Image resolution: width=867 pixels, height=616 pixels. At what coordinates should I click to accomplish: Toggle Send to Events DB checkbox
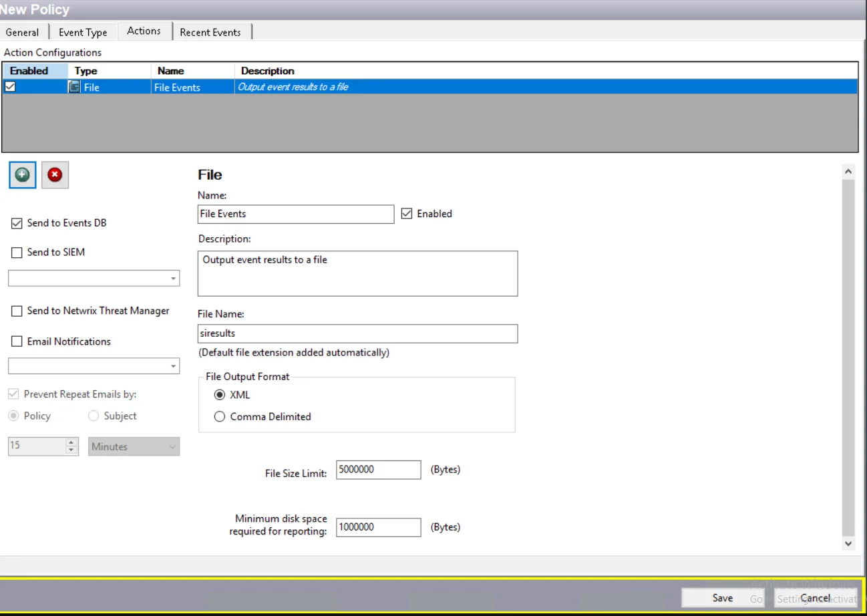click(x=17, y=223)
